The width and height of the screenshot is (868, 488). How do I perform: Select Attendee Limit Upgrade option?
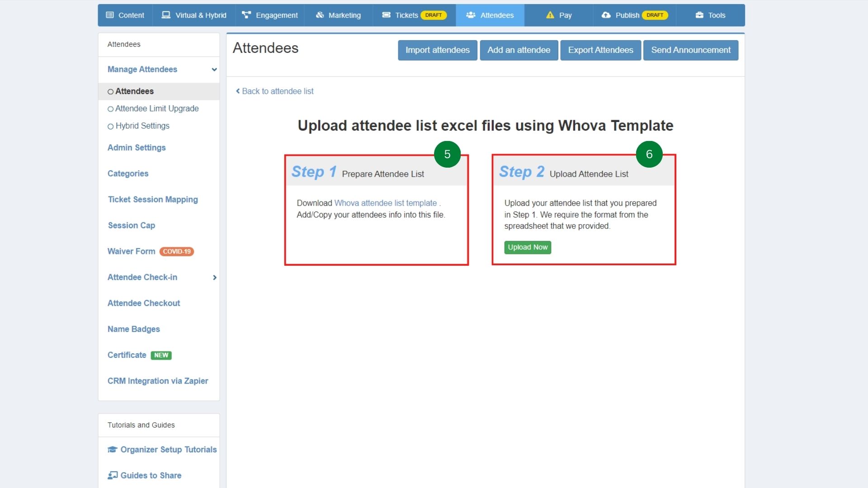153,108
